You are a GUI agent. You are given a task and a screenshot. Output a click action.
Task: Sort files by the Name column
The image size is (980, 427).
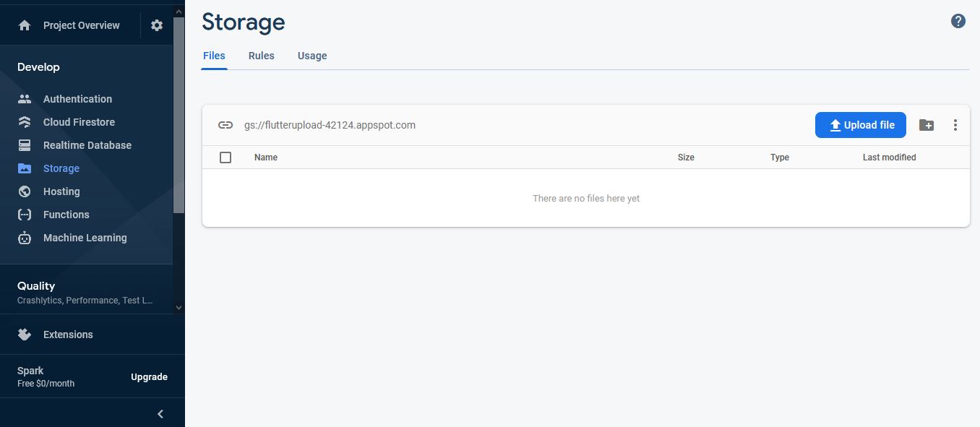(266, 158)
